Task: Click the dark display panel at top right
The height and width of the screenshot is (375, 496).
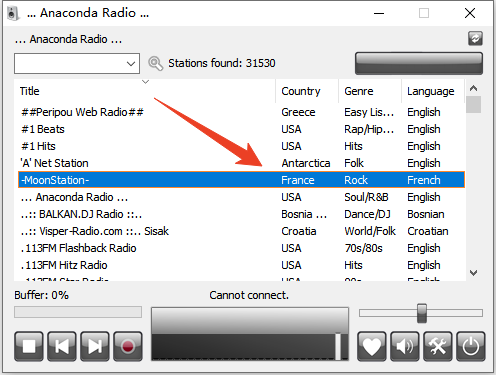Action: coord(419,63)
